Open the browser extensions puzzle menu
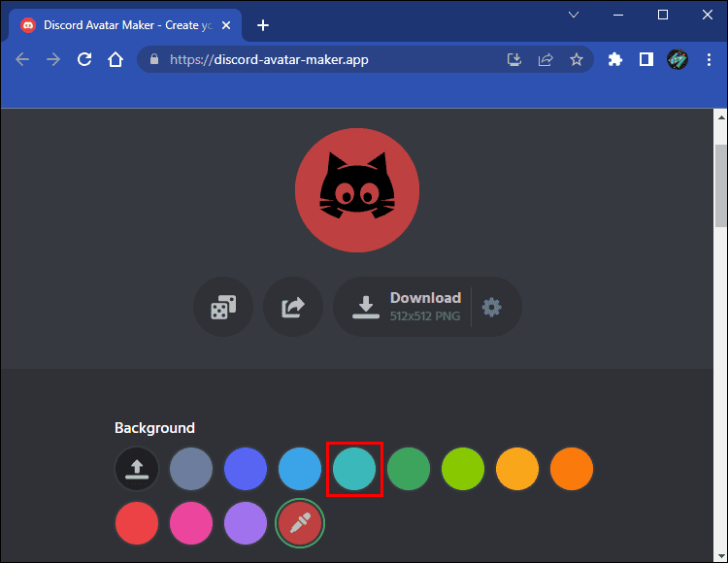728x563 pixels. click(615, 59)
